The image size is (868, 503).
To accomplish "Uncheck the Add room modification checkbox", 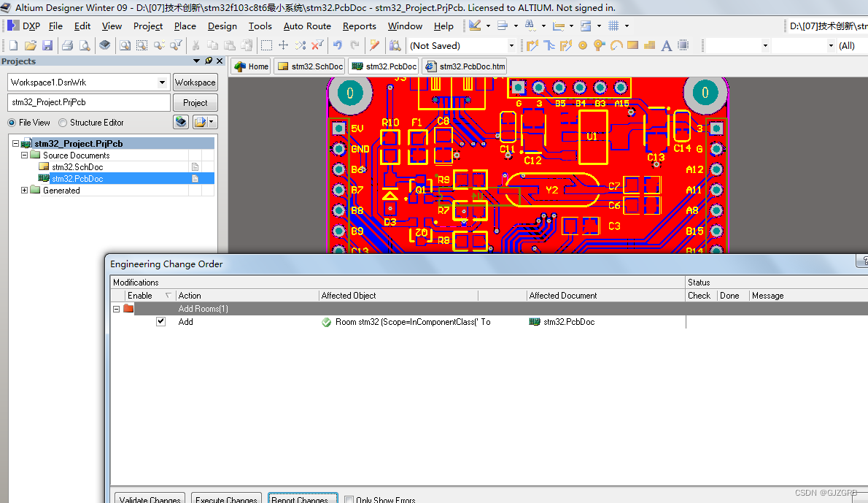I will pos(160,321).
